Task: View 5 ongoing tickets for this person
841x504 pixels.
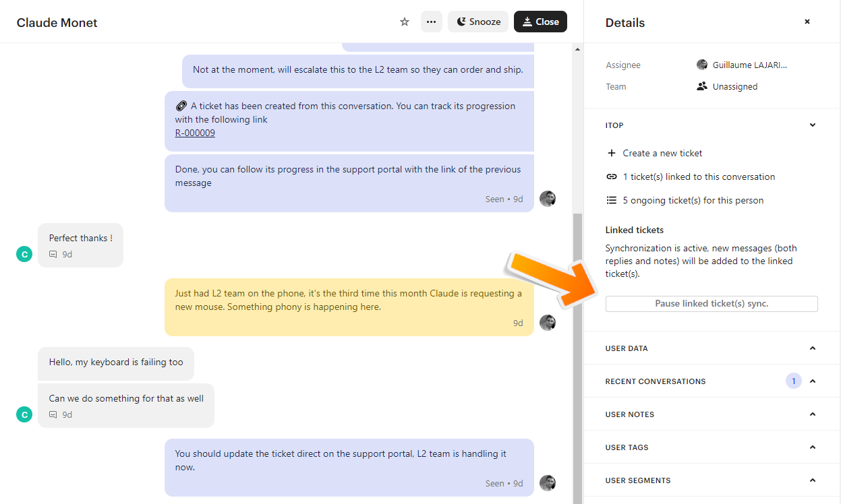Action: (x=693, y=200)
